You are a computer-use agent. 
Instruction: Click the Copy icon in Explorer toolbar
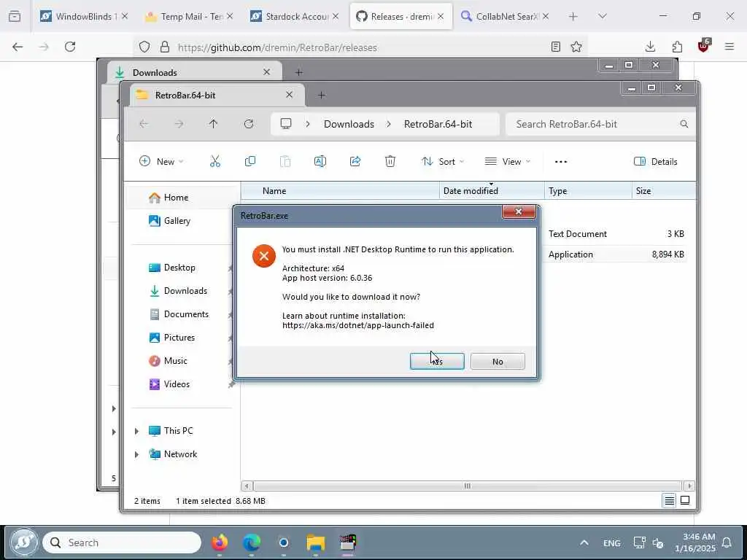click(250, 161)
